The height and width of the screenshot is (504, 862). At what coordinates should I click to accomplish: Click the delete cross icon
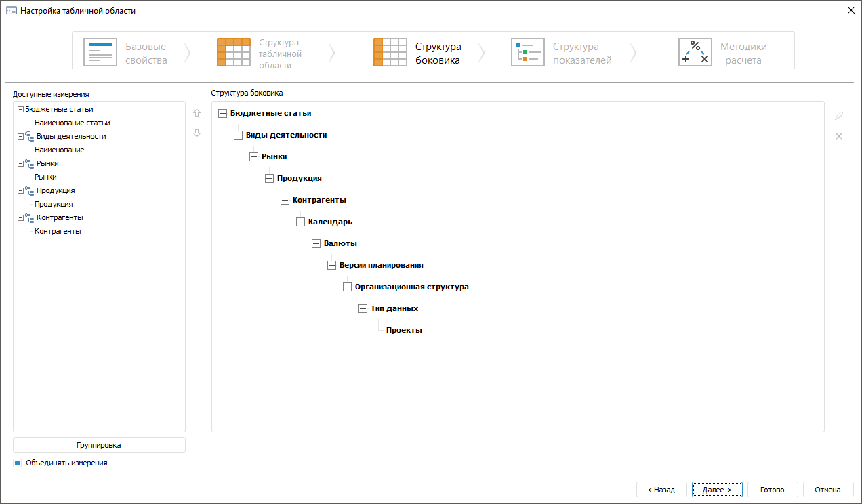click(839, 136)
